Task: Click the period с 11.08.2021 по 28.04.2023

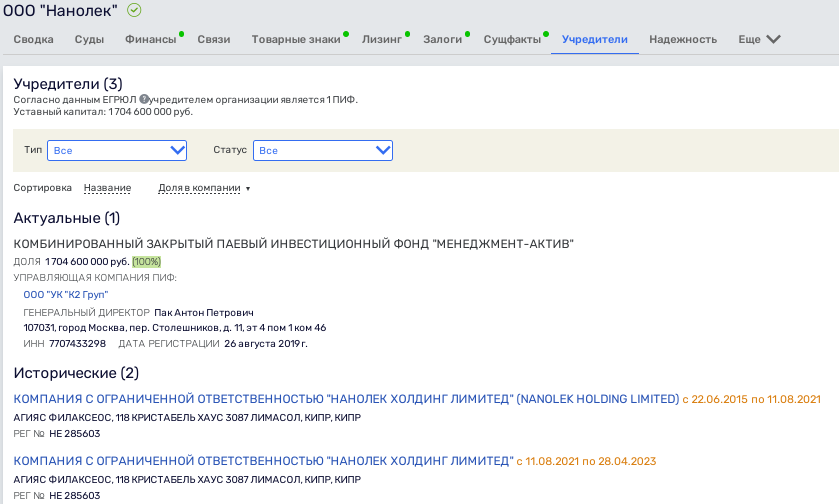Action: [x=586, y=461]
